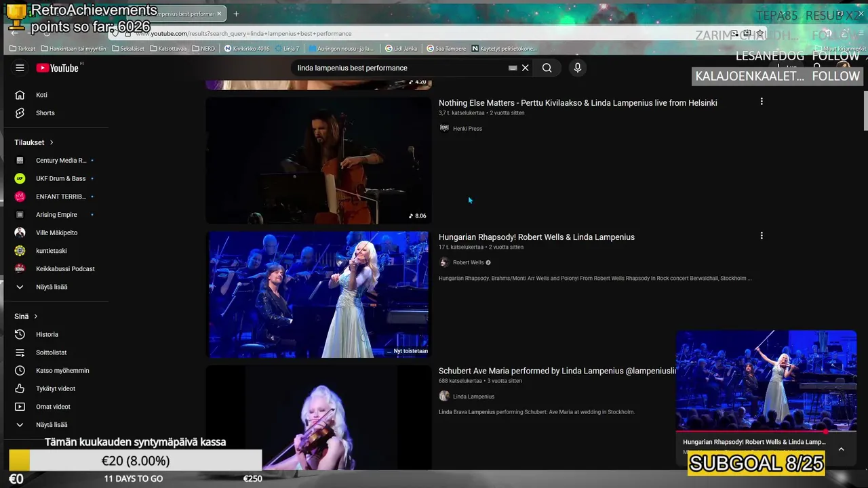The width and height of the screenshot is (868, 488).
Task: Open Nothing Else Matters video thumbnail
Action: point(318,161)
